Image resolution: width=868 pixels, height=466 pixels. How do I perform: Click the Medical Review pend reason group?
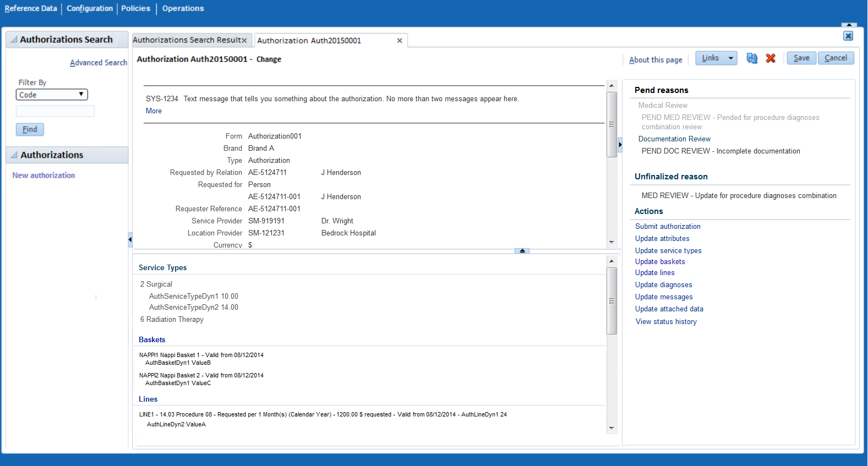663,106
